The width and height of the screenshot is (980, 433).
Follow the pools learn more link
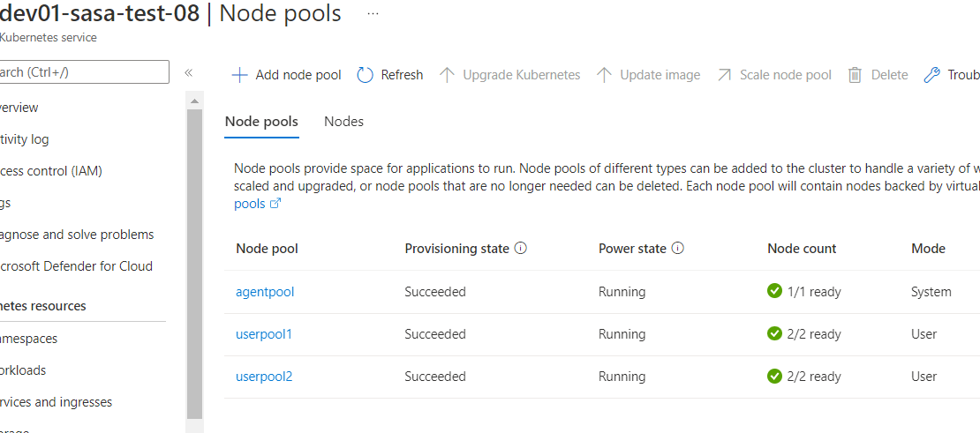(249, 204)
